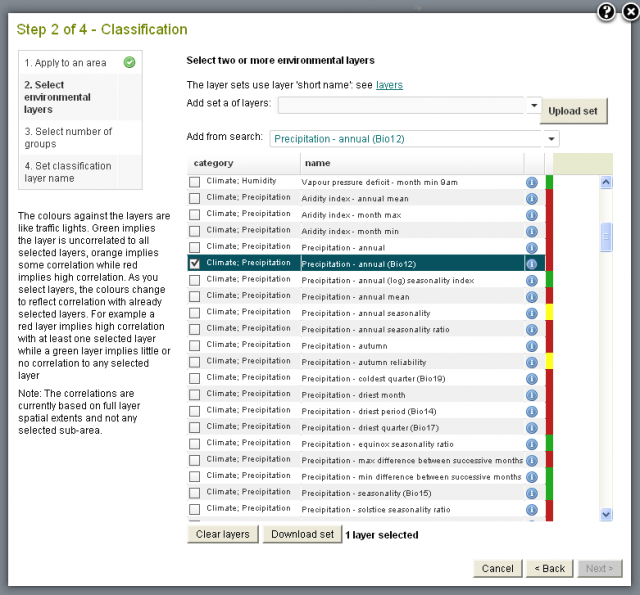The height and width of the screenshot is (595, 640).
Task: Show info for Aridity index - month min
Action: [531, 231]
